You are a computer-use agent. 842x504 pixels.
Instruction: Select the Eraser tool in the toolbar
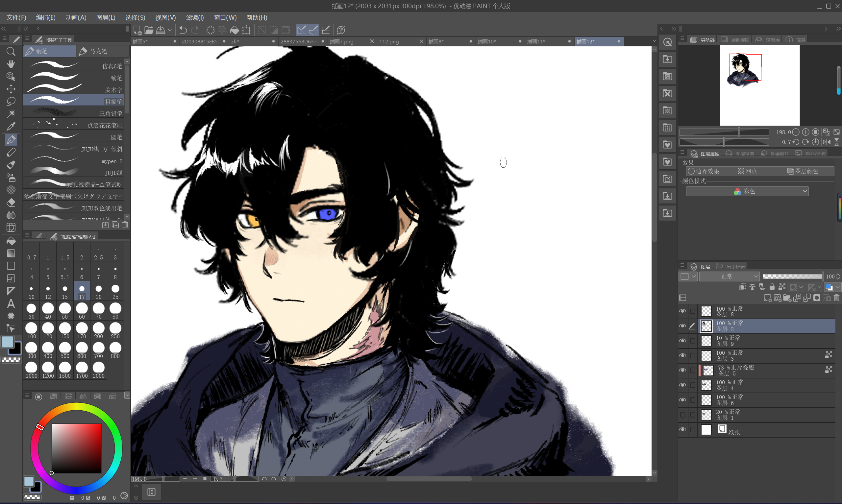pyautogui.click(x=11, y=203)
